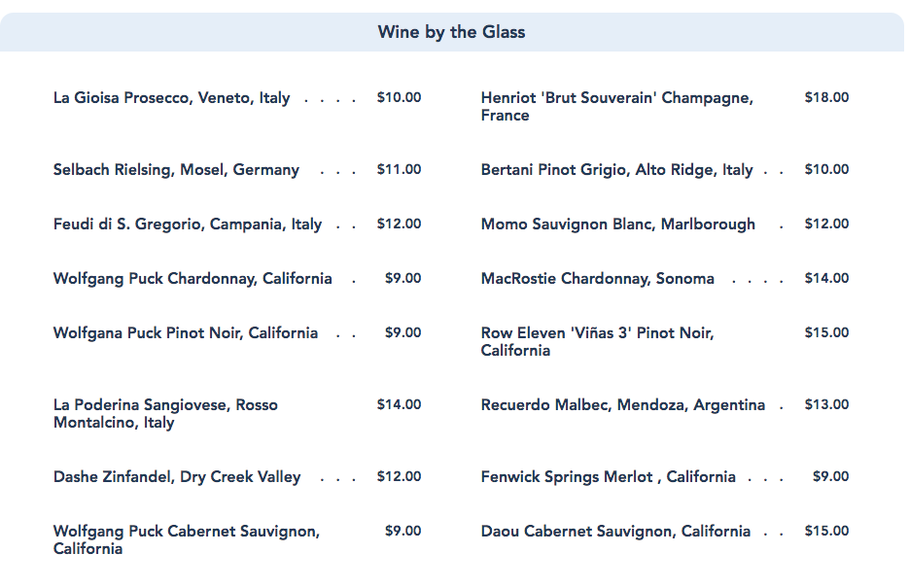Select Daou Cabernet Sauvignon, California
This screenshot has height=588, width=909.
point(615,532)
